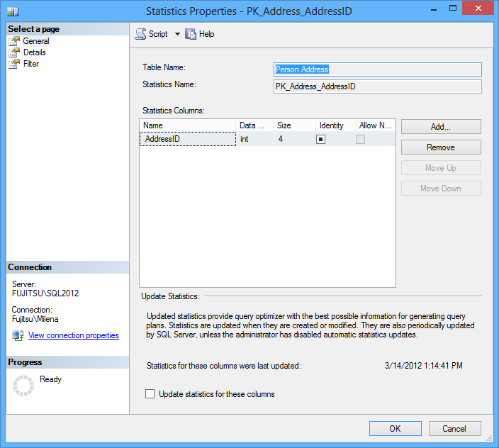Open View connection properties link
This screenshot has width=499, height=448.
click(x=73, y=335)
